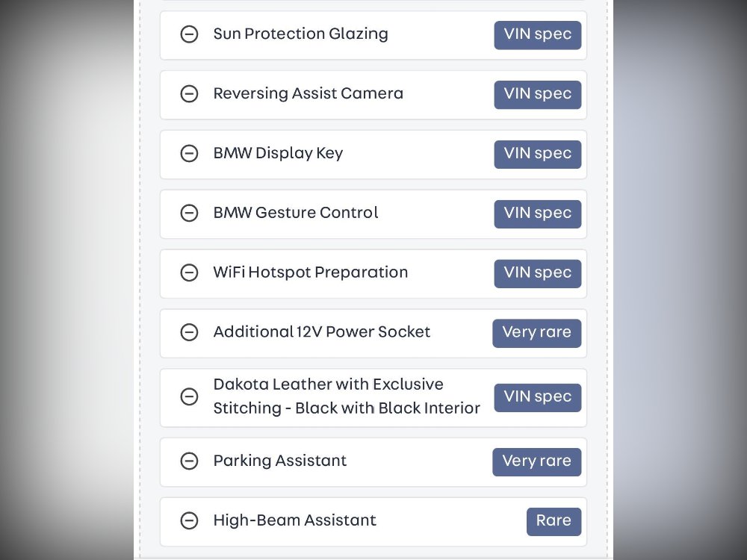Viewport: 747px width, 560px height.
Task: Click minus icon beside WiFi Hotspot Preparation
Action: tap(189, 273)
